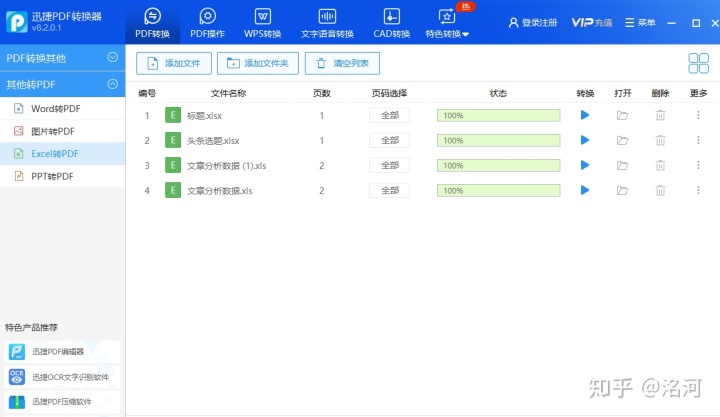This screenshot has width=720, height=417.
Task: Open the output folder for 文章分析数据 (1).xls
Action: click(x=622, y=165)
